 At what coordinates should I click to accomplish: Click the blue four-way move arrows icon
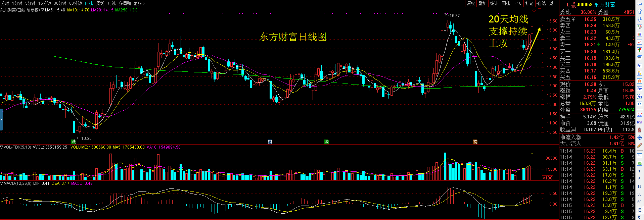click(640, 137)
